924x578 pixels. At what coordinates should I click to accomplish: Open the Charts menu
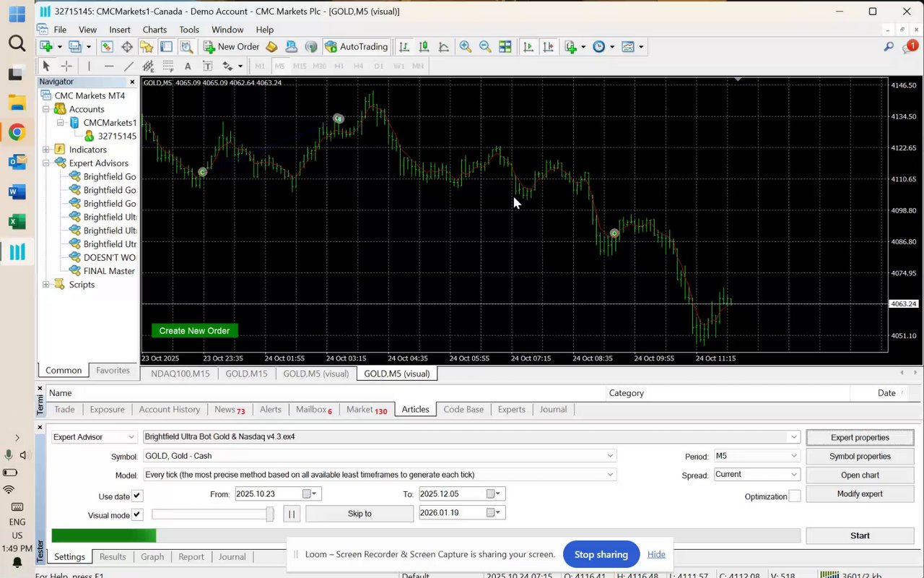[154, 30]
